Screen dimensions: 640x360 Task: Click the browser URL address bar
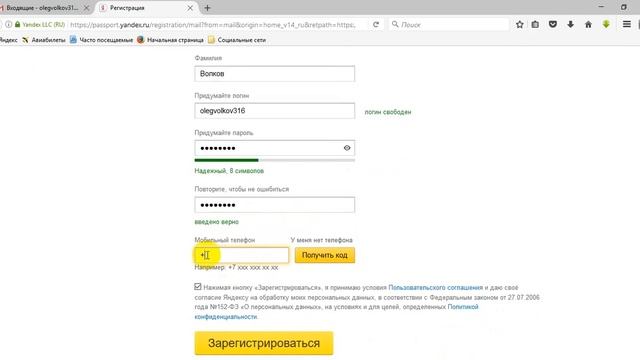(212, 24)
